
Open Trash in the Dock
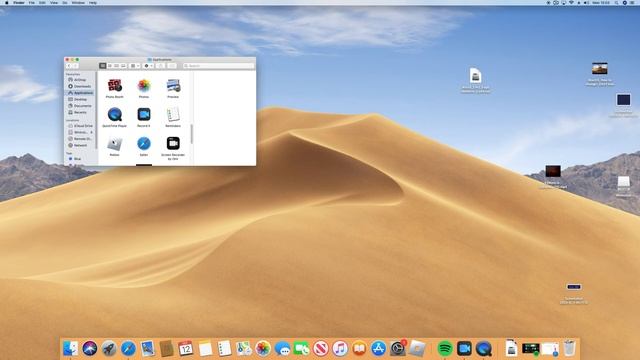click(x=569, y=349)
